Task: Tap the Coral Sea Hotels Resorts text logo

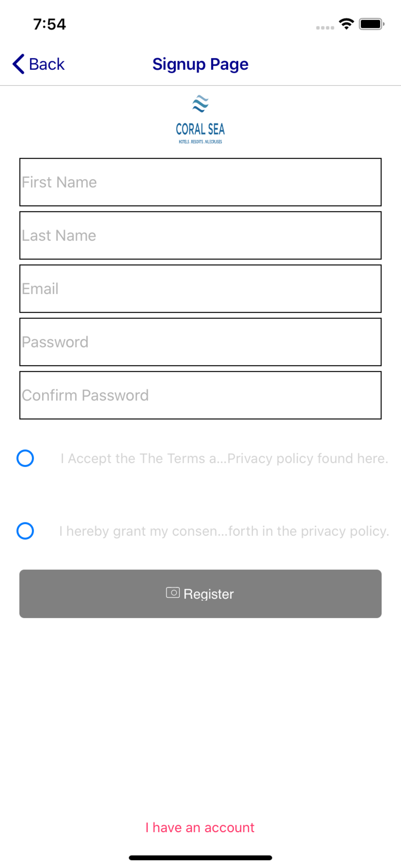Action: coord(200,133)
